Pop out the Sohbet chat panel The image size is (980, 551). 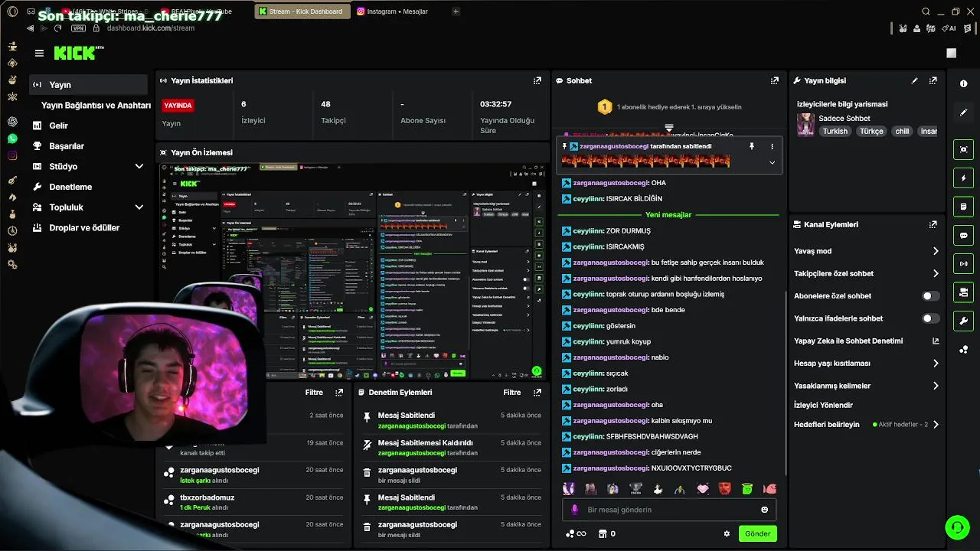tap(775, 80)
